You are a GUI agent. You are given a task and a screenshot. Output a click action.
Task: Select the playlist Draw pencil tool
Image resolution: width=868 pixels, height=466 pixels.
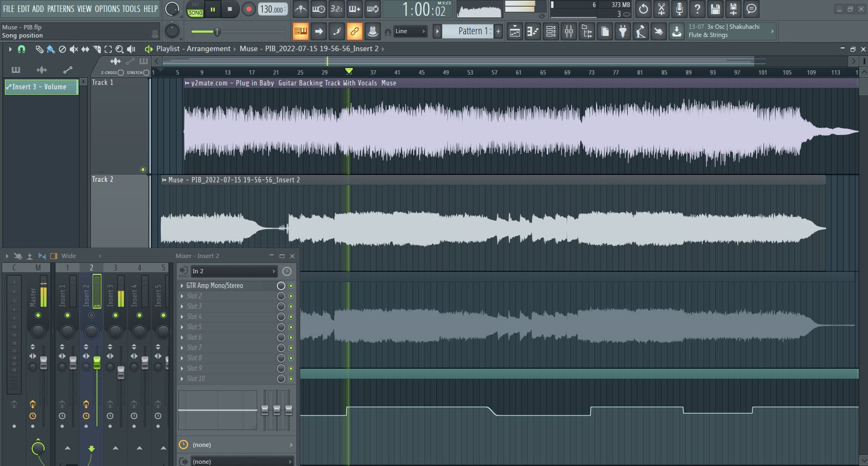click(39, 49)
